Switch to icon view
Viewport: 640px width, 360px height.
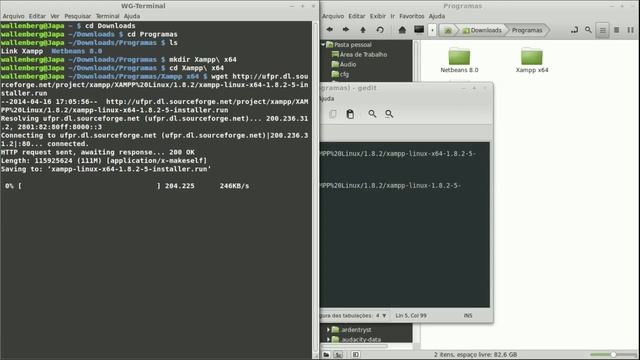point(602,30)
